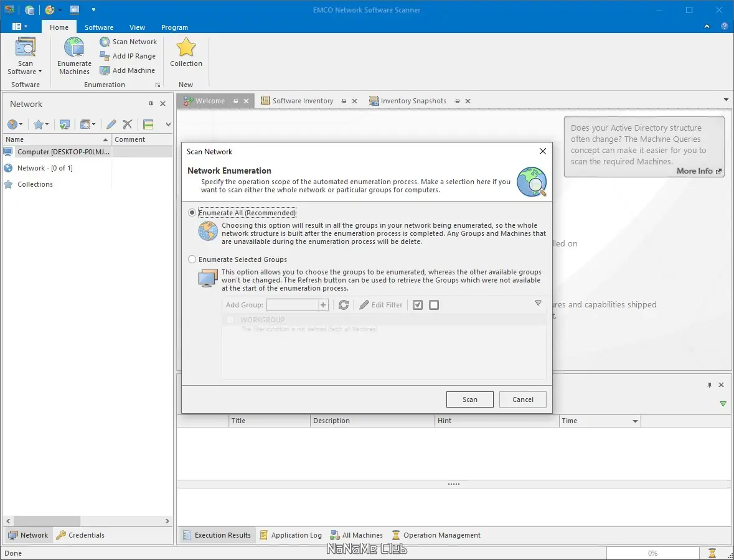Tick the WORKGROUP checkbox
The height and width of the screenshot is (560, 734).
click(x=230, y=320)
